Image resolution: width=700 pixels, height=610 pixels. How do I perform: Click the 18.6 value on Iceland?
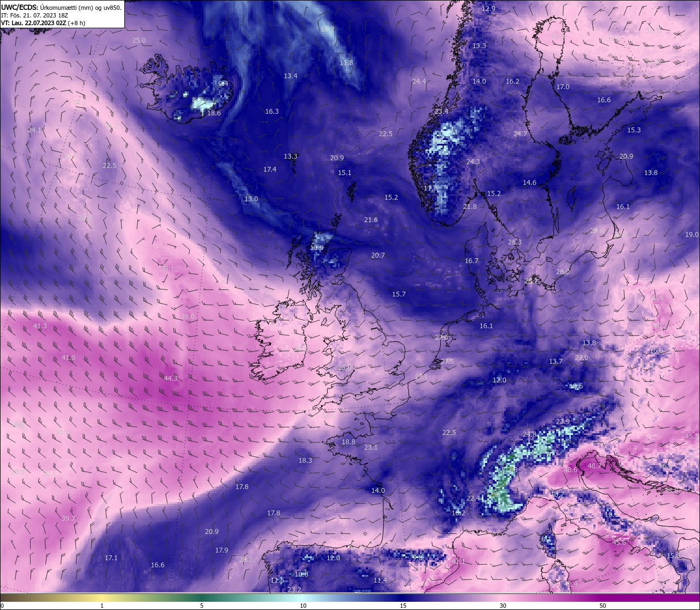[214, 113]
